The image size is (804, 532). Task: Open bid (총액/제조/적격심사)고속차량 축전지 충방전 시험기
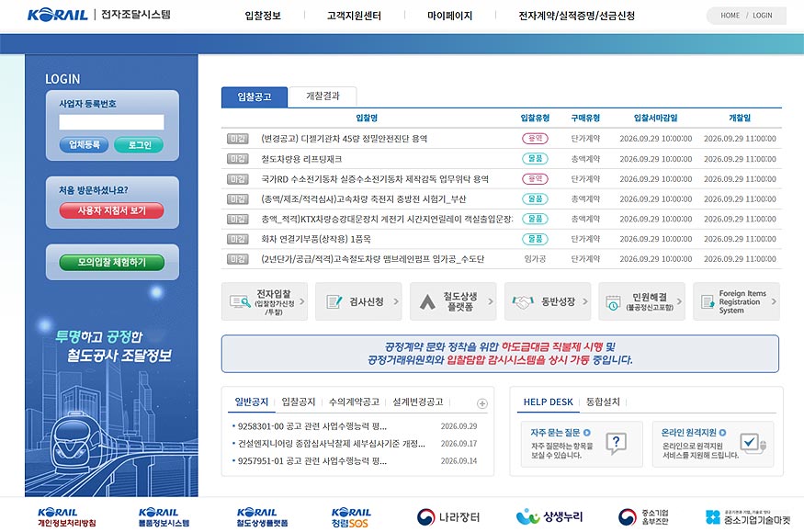pos(364,198)
